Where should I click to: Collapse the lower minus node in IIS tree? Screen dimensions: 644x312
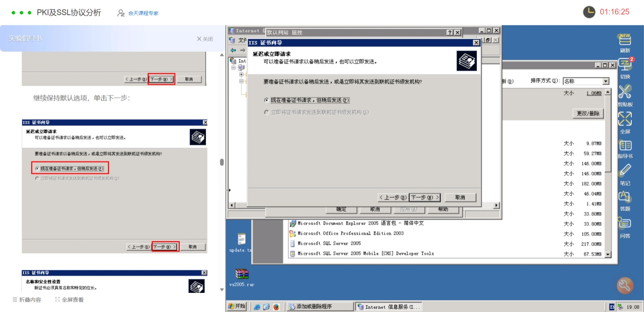241,81
